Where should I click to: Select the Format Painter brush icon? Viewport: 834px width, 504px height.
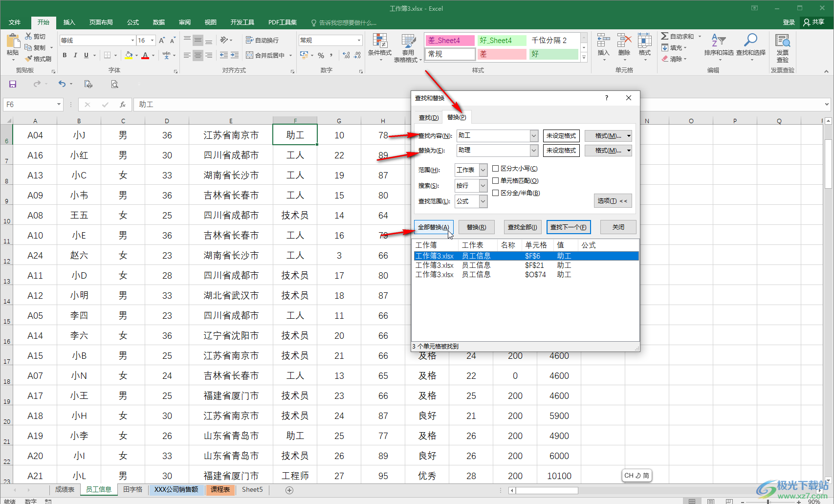click(28, 59)
